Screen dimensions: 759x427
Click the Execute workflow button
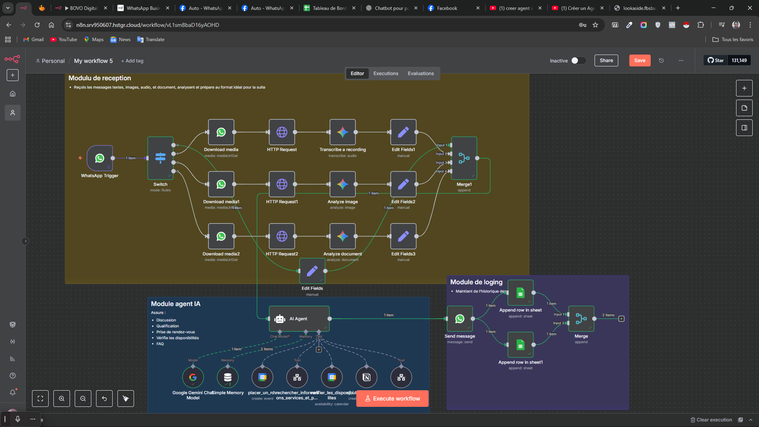point(392,398)
